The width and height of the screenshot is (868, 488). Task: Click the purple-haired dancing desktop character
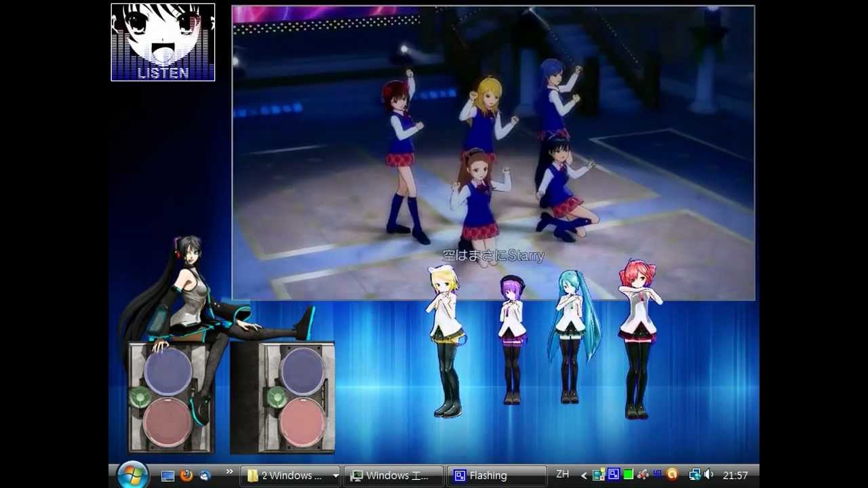[x=512, y=340]
